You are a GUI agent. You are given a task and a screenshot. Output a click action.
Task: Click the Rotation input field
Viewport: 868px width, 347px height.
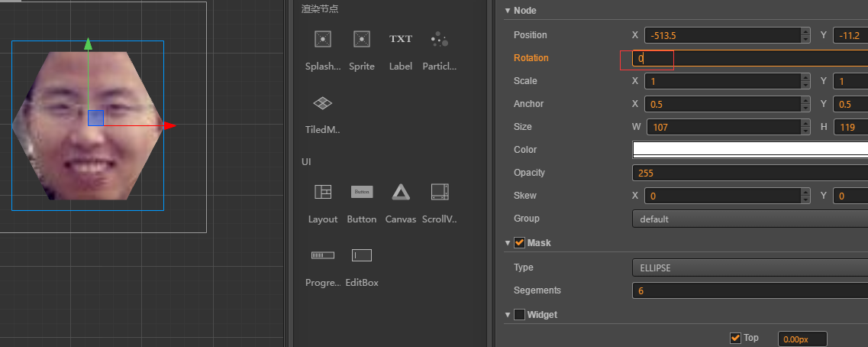point(750,58)
